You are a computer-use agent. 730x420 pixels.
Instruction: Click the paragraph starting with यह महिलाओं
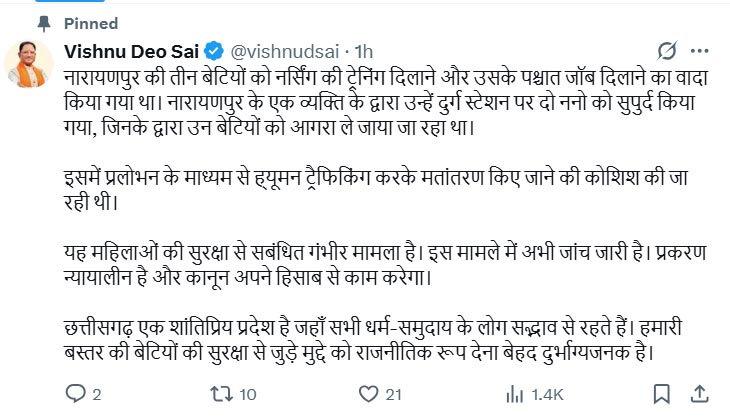tap(380, 256)
